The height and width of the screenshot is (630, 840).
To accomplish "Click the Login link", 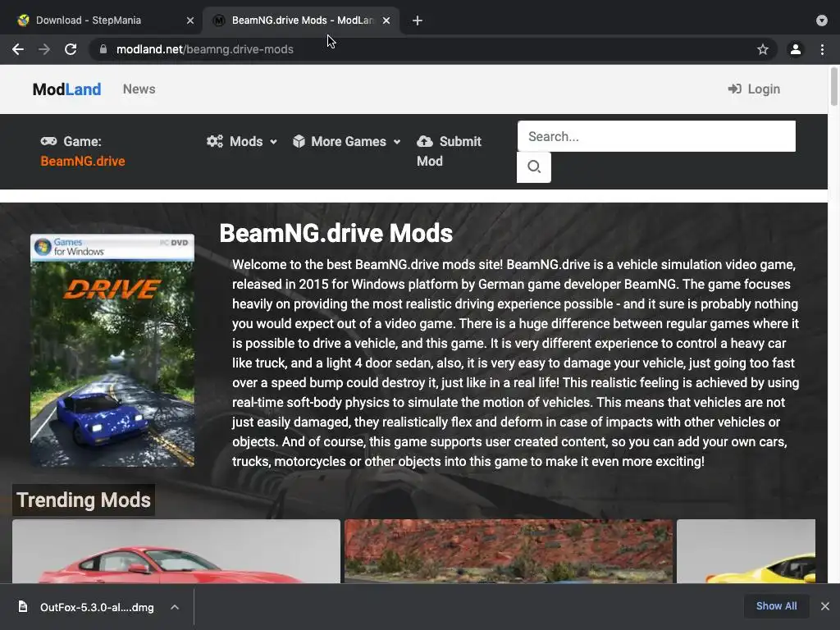I will pyautogui.click(x=755, y=89).
